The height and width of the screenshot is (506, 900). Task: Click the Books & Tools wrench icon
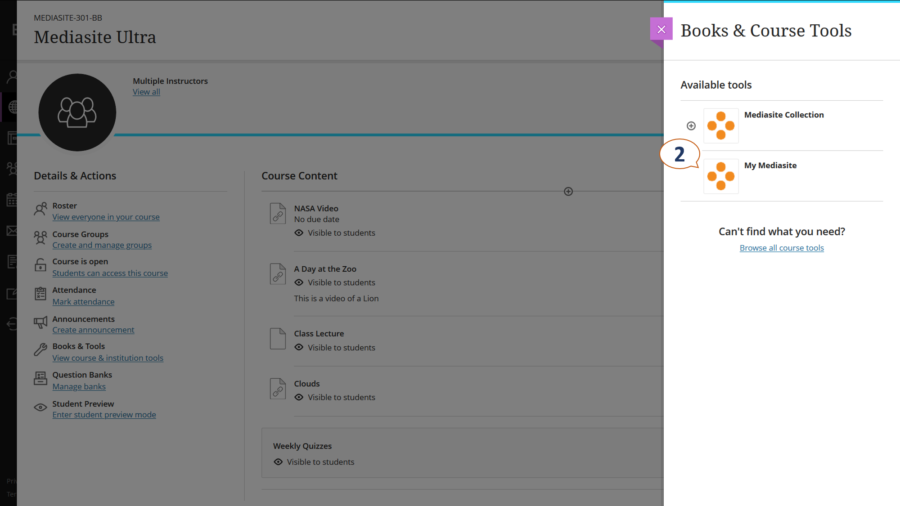(40, 349)
